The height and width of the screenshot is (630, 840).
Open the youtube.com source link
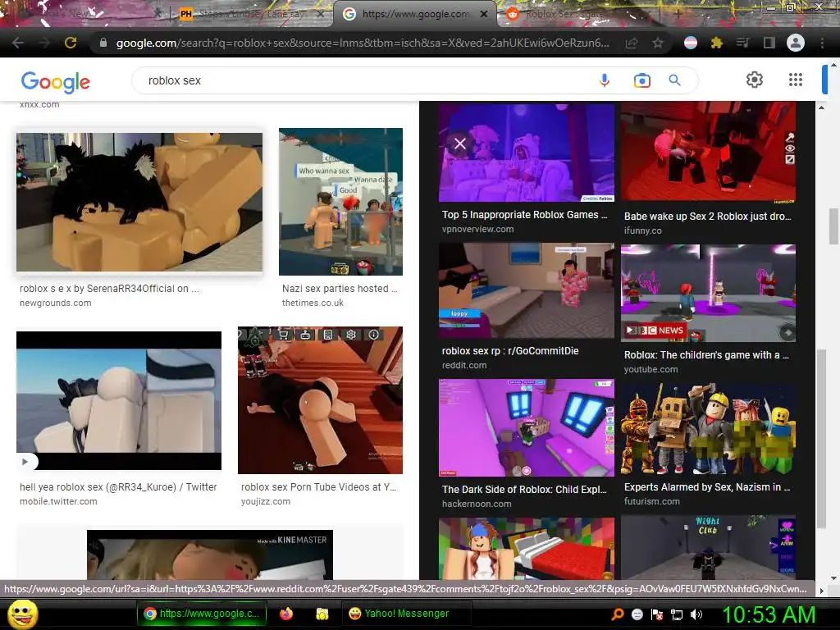651,370
